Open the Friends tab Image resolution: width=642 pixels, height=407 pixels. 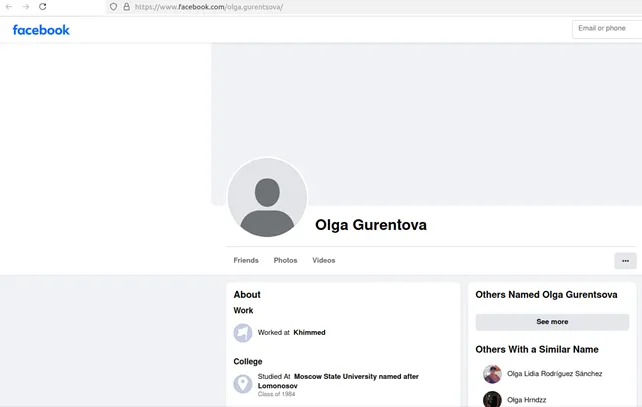[246, 260]
